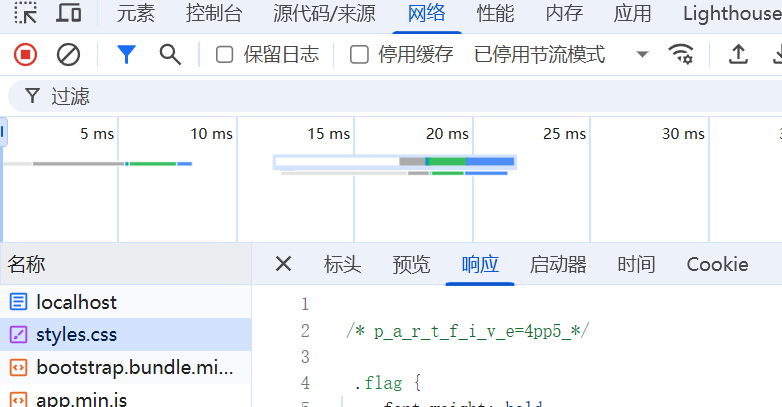782x407 pixels.
Task: Select the 网络 panel tab
Action: click(x=426, y=13)
